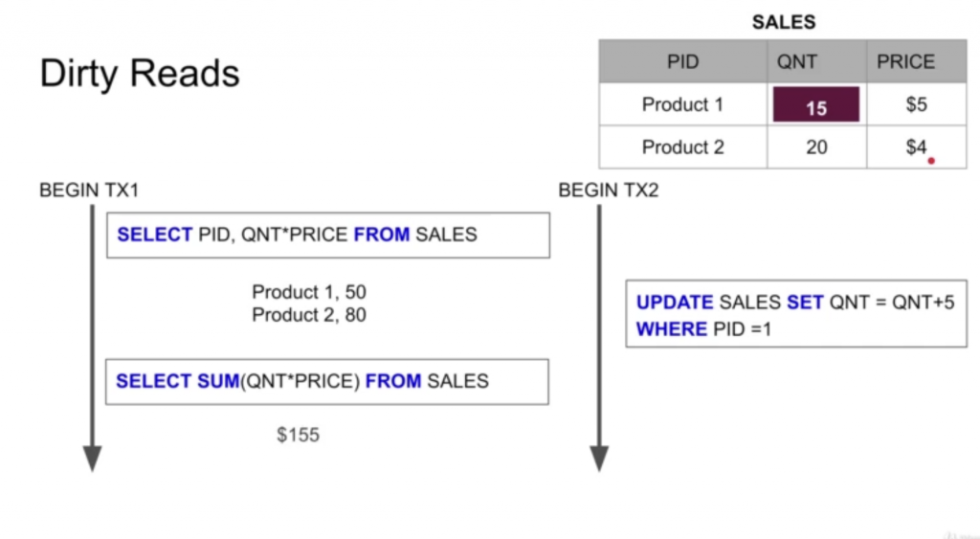Image resolution: width=980 pixels, height=539 pixels.
Task: Click the Product 2, 80 result line
Action: [309, 315]
